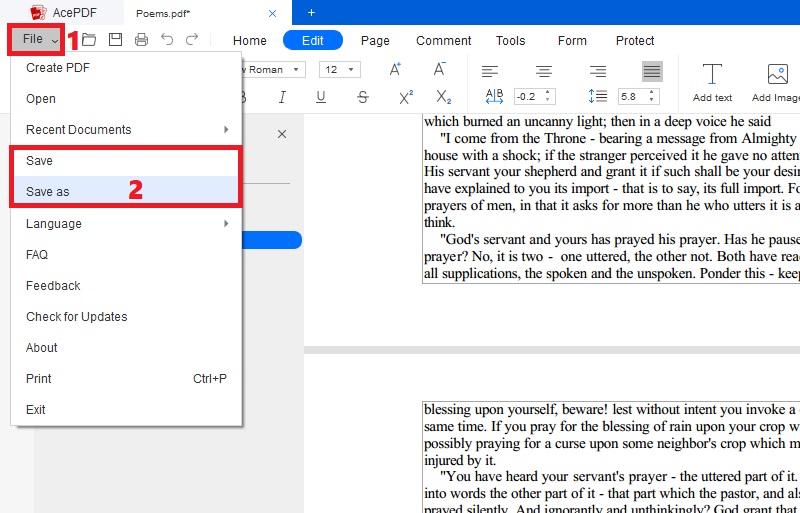
Task: Switch to the Home tab
Action: click(x=249, y=40)
